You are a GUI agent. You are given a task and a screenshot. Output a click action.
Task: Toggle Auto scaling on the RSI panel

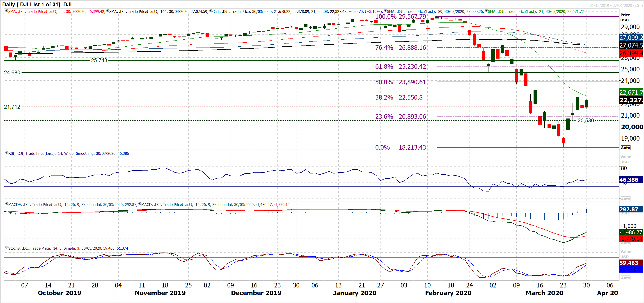click(626, 199)
